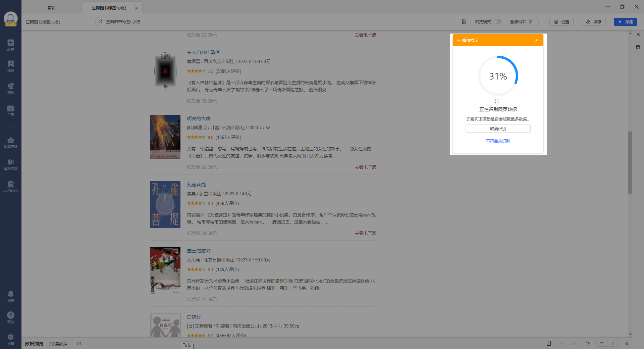Open the 解决方案 sidebar icon
This screenshot has width=644, height=349.
point(11,164)
